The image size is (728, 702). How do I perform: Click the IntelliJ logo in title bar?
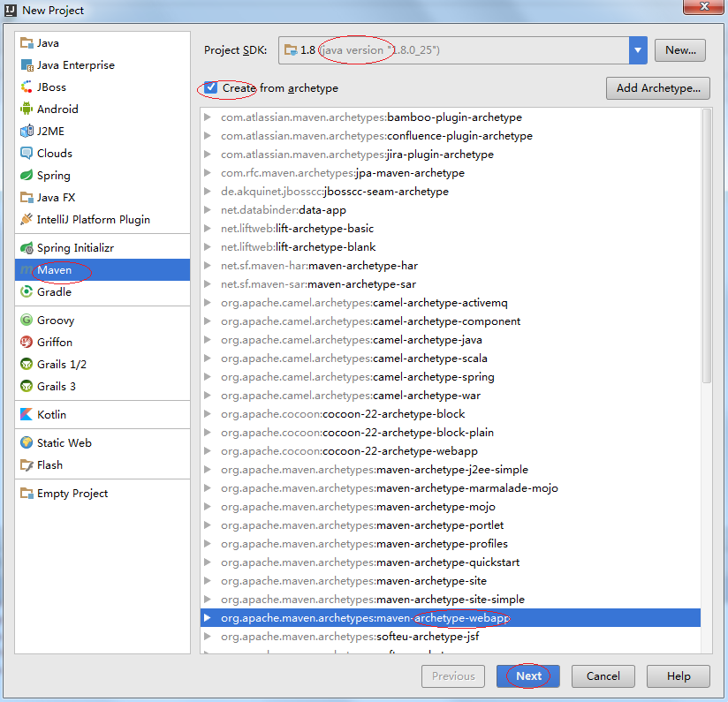click(x=11, y=11)
